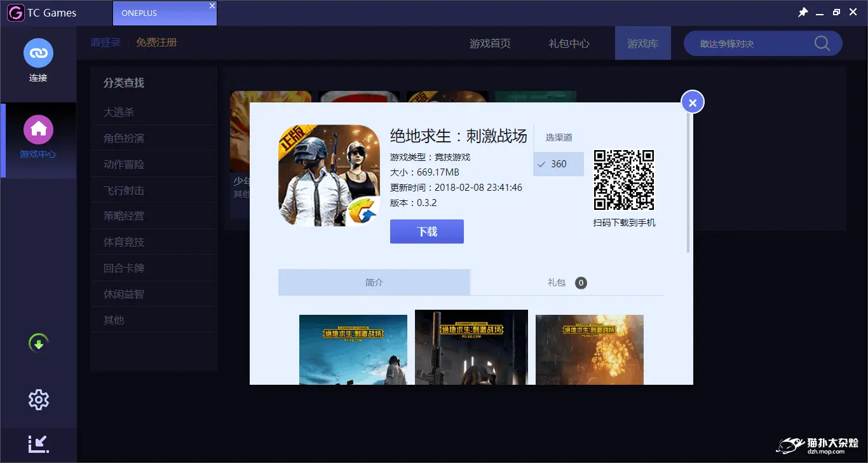Click the TC Games logo icon
The height and width of the screenshot is (463, 868).
(16, 13)
